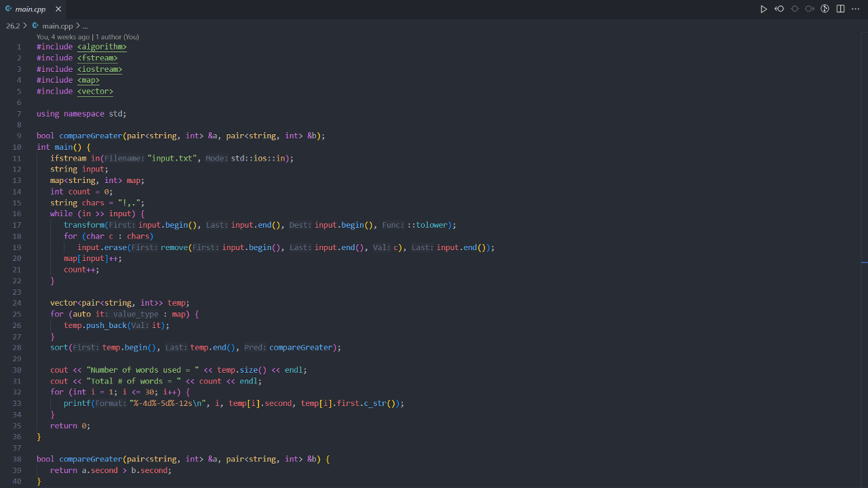
Task: Open the 26.2 folder breadcrumb
Action: click(13, 26)
